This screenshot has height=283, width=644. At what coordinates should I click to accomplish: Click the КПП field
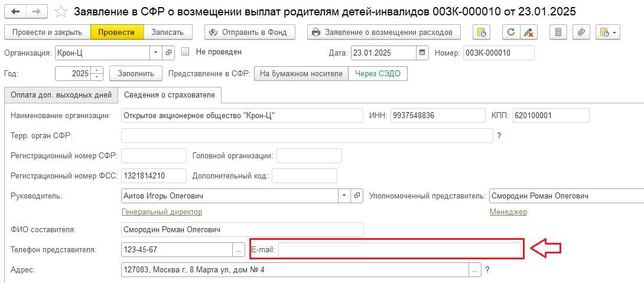tap(551, 116)
